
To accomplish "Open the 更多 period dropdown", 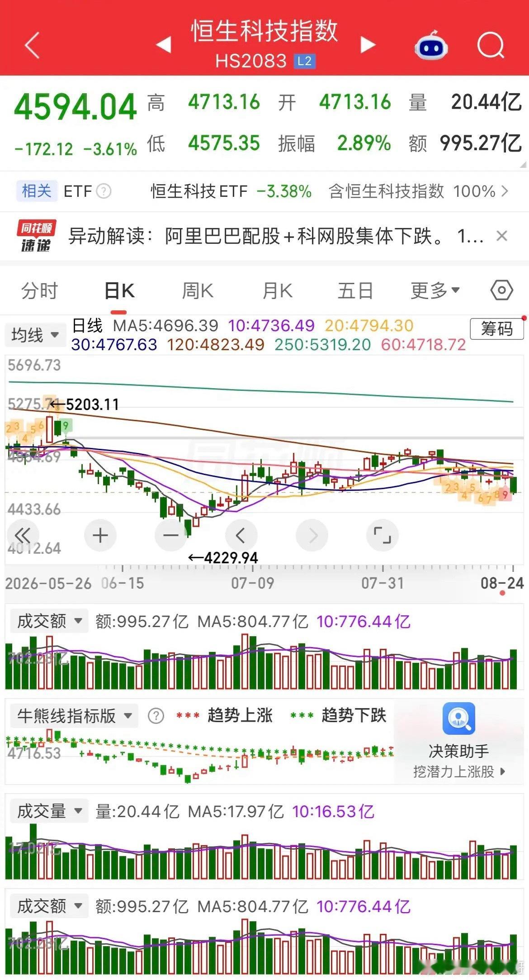I will [435, 290].
